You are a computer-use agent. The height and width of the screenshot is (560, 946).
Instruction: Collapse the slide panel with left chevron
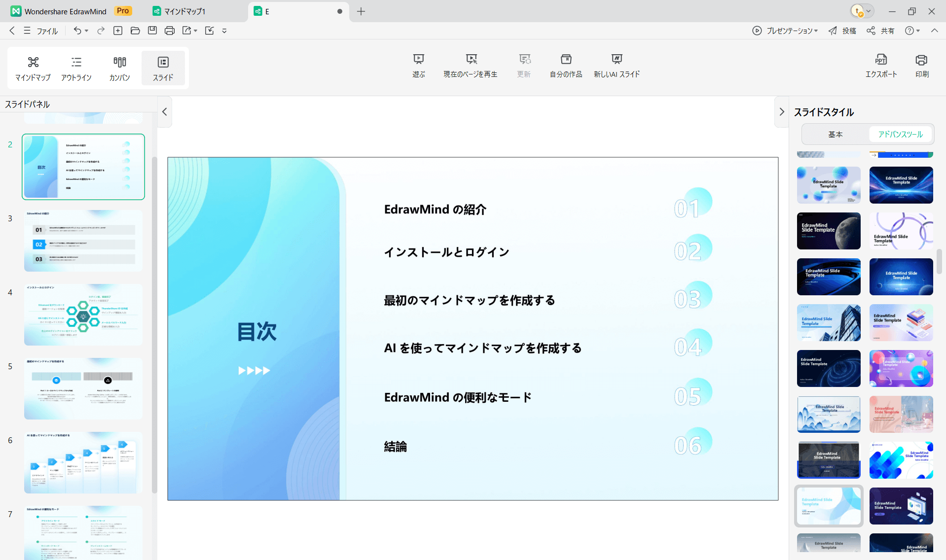point(165,112)
